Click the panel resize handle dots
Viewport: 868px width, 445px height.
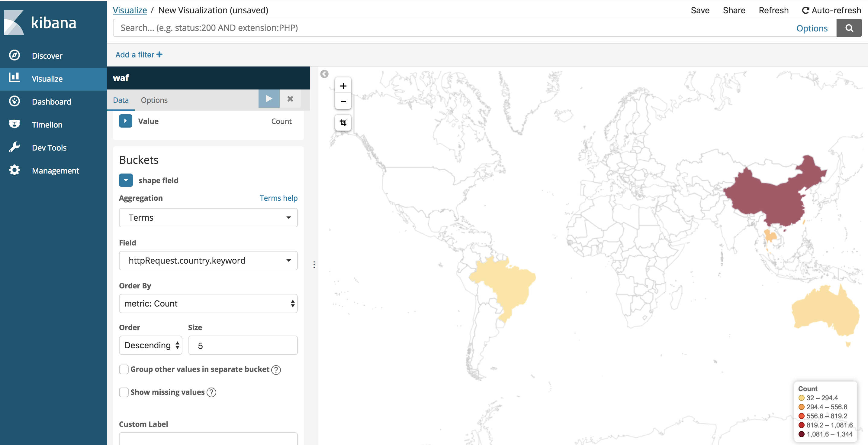coord(314,265)
